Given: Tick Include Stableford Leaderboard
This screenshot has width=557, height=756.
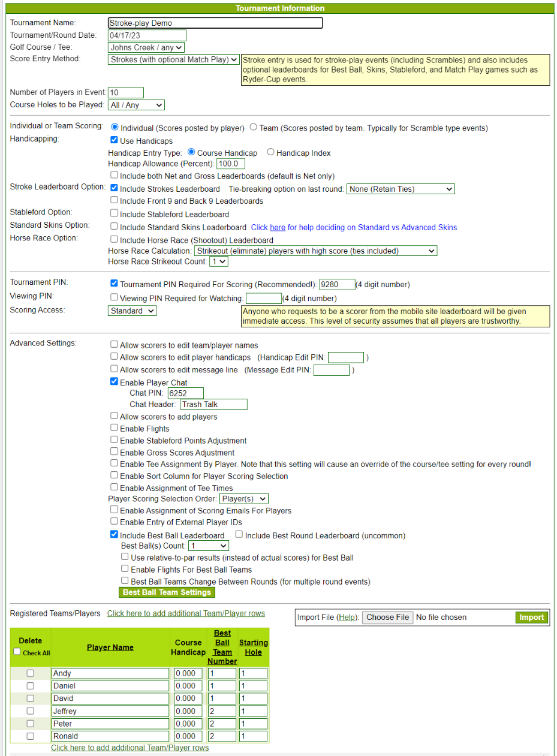Looking at the screenshot, I should (114, 213).
